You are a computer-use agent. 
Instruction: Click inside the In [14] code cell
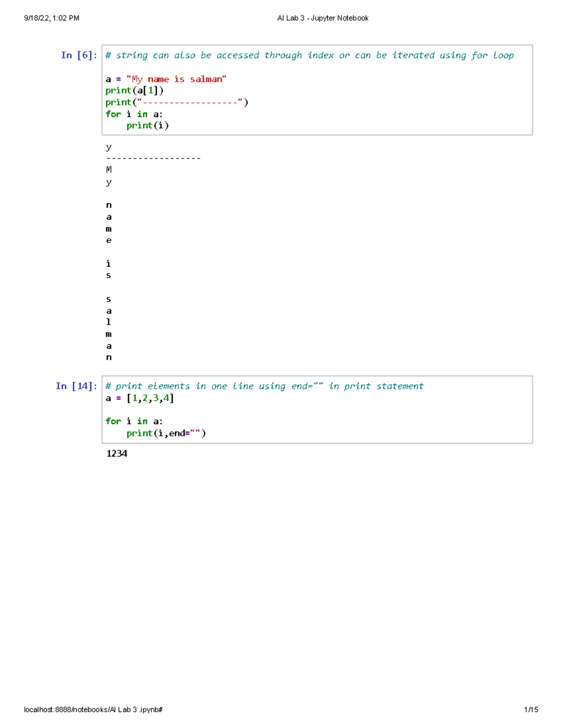(x=317, y=410)
